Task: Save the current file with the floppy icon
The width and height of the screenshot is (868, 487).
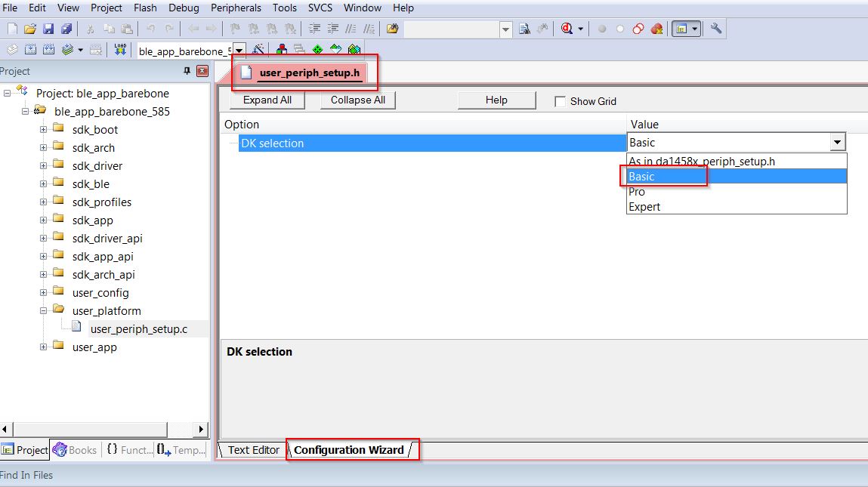Action: 48,29
